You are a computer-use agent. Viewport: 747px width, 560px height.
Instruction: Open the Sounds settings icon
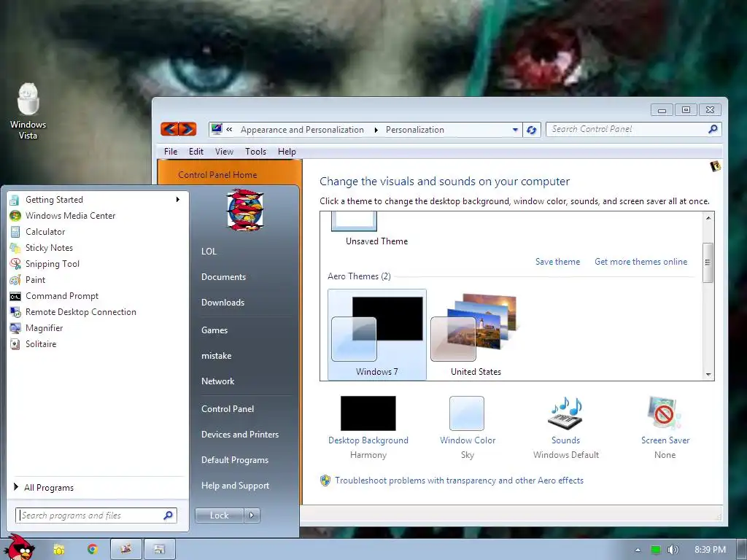(x=566, y=413)
